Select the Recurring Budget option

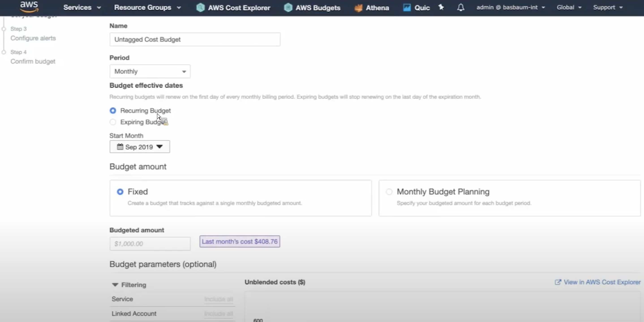[x=113, y=111]
